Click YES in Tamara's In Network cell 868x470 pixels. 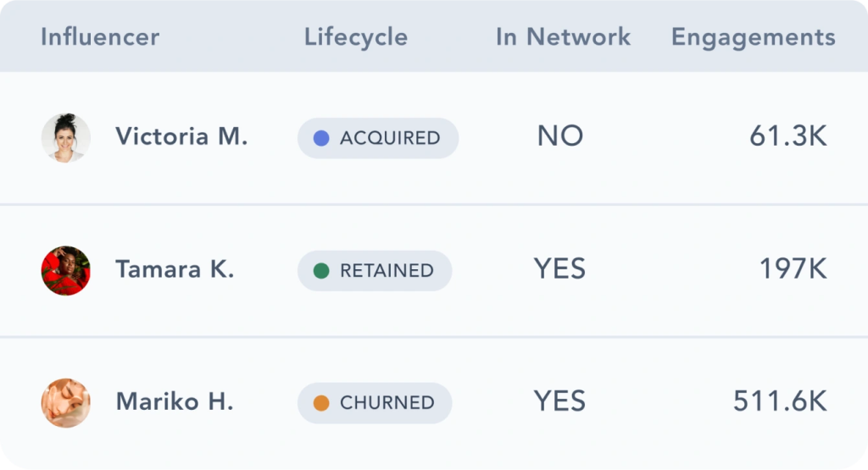(x=559, y=270)
